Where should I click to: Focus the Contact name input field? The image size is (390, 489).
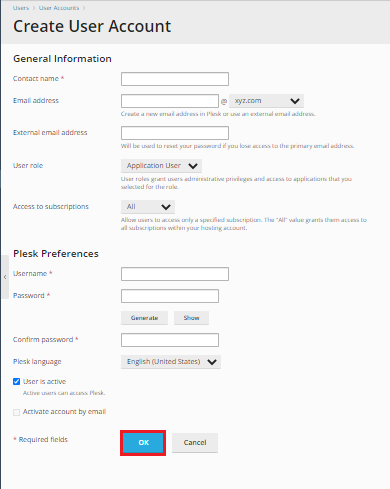coord(175,79)
